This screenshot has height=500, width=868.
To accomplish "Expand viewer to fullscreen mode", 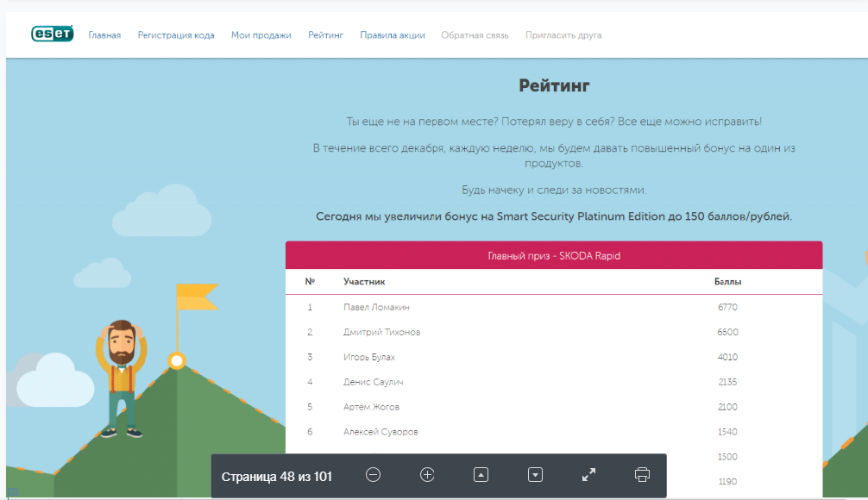I will 588,475.
